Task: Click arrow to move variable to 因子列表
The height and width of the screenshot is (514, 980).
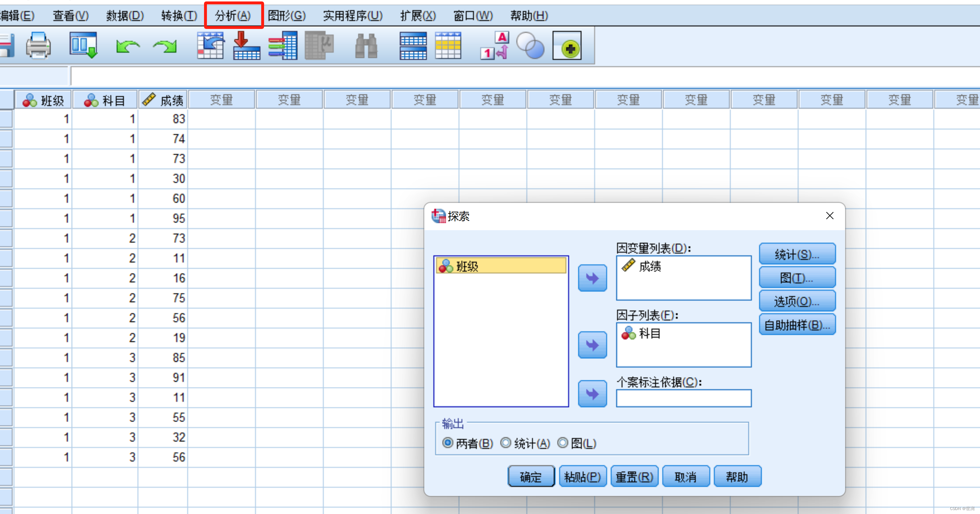Action: click(x=592, y=345)
